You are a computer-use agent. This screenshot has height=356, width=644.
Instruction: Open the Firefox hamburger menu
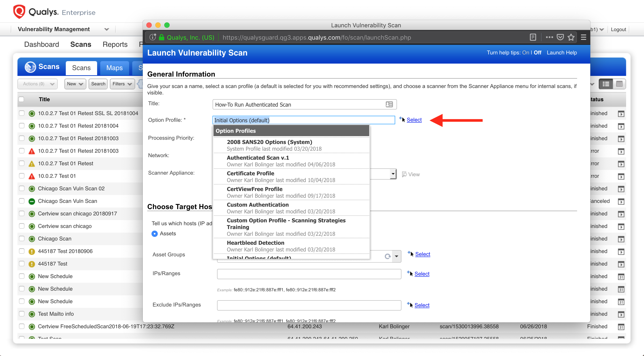(x=584, y=37)
